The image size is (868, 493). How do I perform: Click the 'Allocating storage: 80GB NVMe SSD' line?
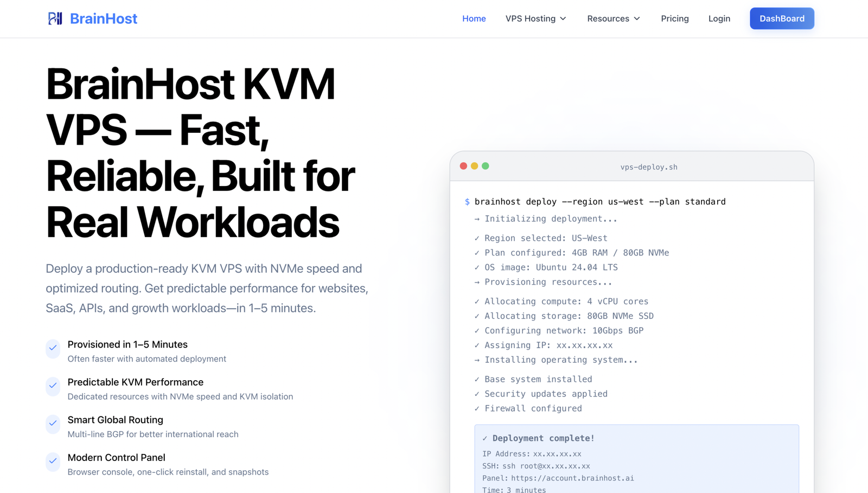pos(564,316)
